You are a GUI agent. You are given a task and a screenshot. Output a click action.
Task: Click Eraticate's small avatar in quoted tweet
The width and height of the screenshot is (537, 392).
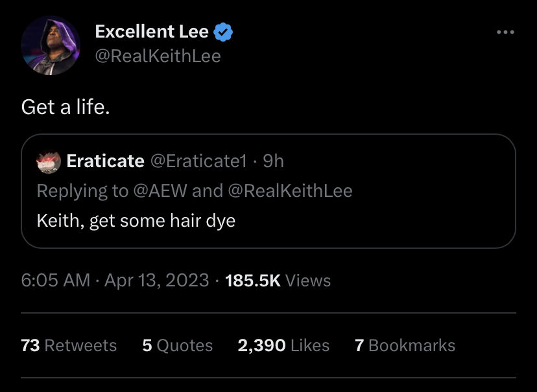pyautogui.click(x=49, y=161)
